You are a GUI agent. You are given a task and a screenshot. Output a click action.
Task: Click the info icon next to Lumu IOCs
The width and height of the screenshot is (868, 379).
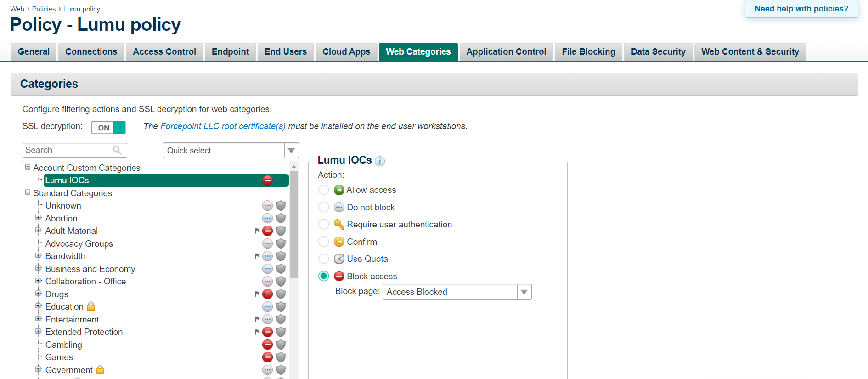379,161
